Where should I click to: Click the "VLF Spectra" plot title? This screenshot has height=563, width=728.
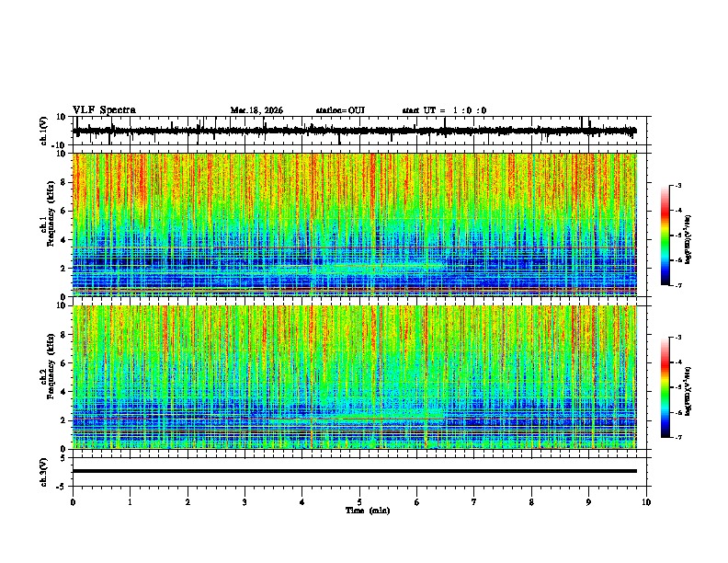104,110
